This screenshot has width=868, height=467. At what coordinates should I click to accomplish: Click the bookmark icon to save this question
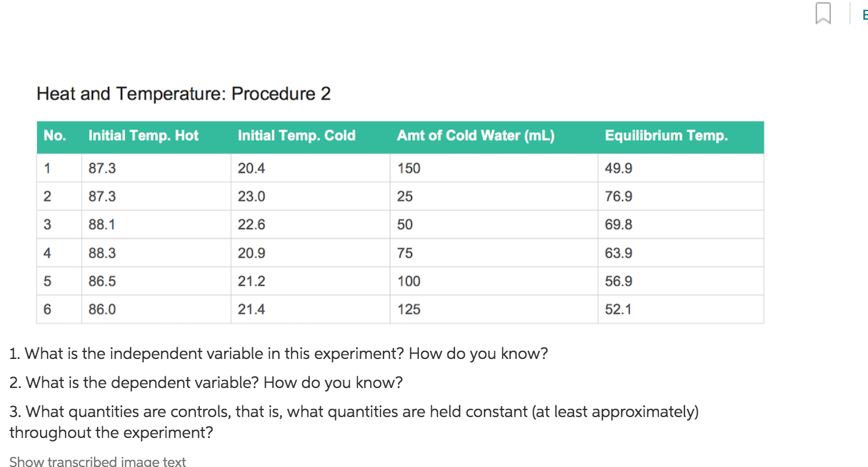tap(824, 13)
